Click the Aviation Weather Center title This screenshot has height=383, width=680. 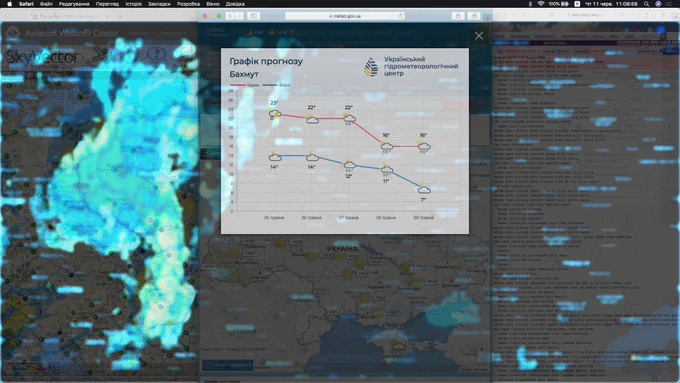(x=72, y=33)
